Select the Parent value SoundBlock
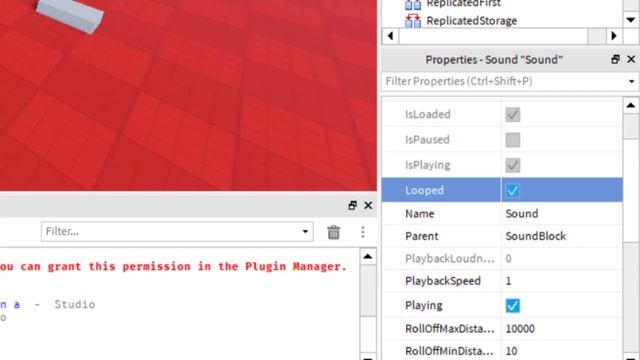Viewport: 640px width, 360px height. pyautogui.click(x=536, y=236)
